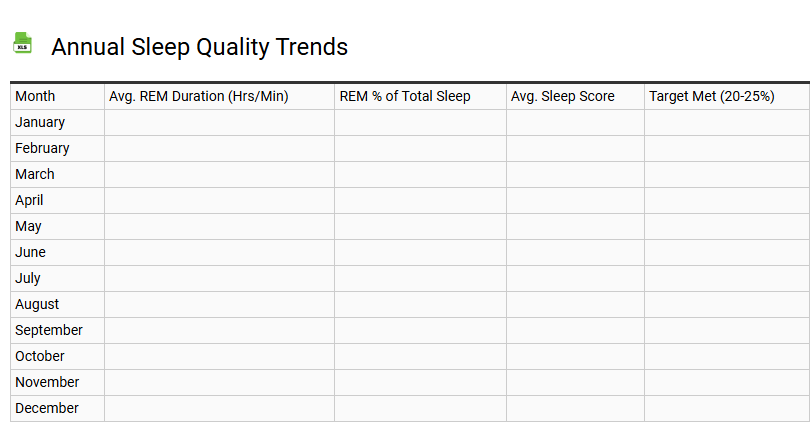The height and width of the screenshot is (422, 810).
Task: Select the 'Avg. REM Duration (Hrs/Min)' header
Action: (198, 96)
